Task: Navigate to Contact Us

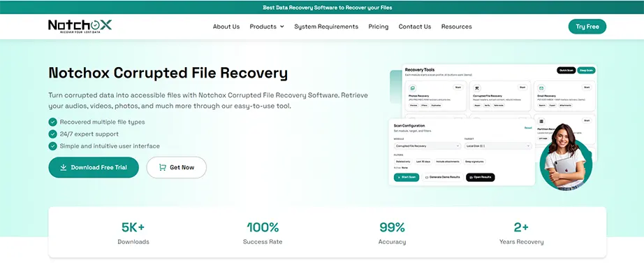Action: [415, 27]
